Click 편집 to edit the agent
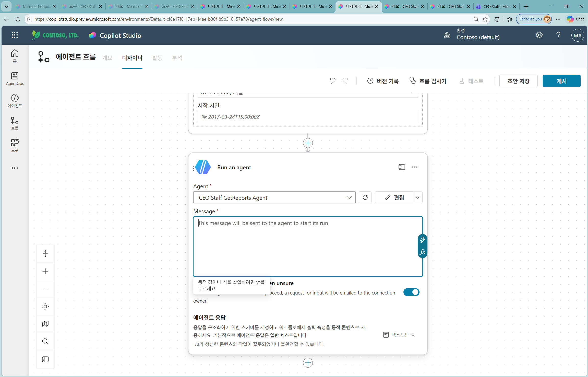588x377 pixels. tap(394, 197)
